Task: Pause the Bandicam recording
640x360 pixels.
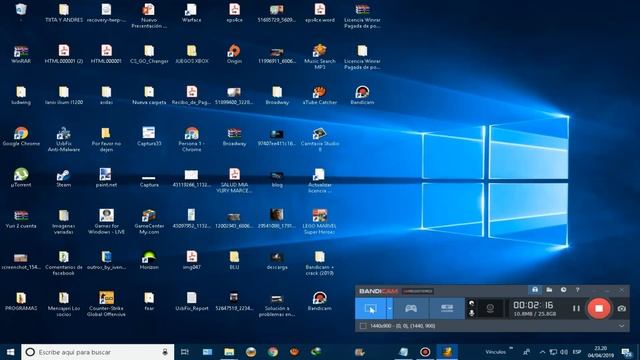Action: point(576,309)
